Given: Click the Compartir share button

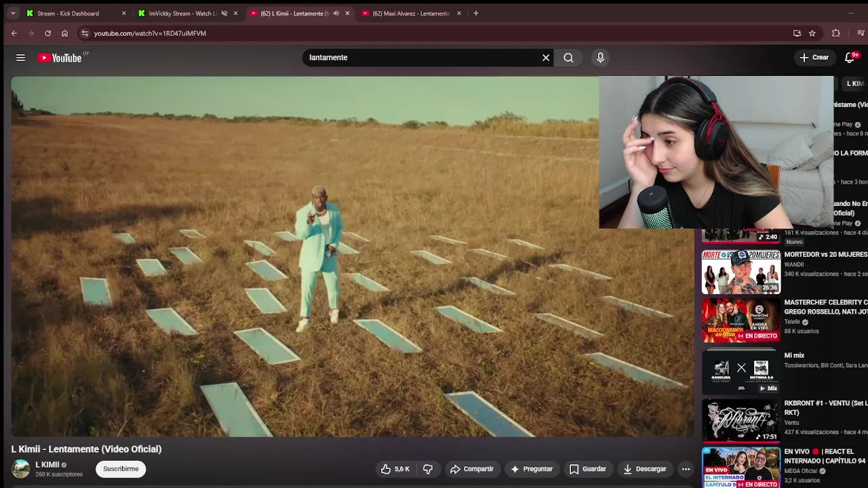Looking at the screenshot, I should (471, 469).
